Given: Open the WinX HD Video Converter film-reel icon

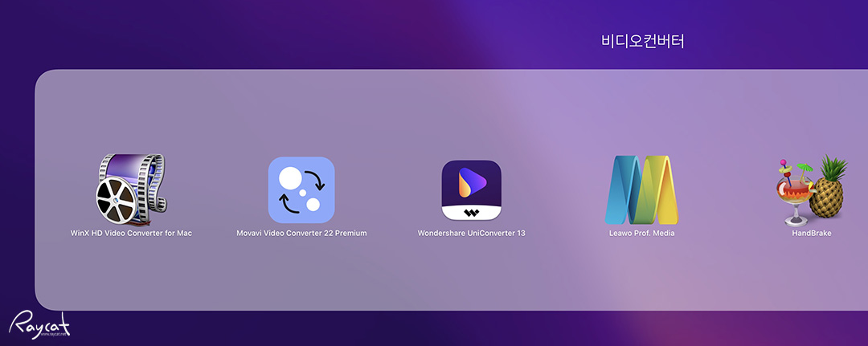Looking at the screenshot, I should click(x=131, y=190).
